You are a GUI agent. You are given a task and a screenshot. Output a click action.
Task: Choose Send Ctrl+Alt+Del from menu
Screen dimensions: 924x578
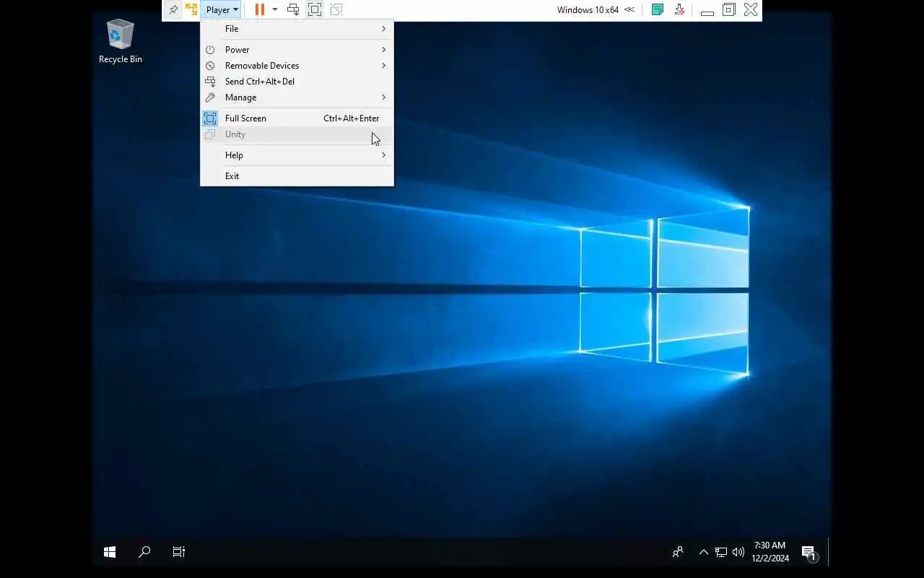click(x=297, y=82)
